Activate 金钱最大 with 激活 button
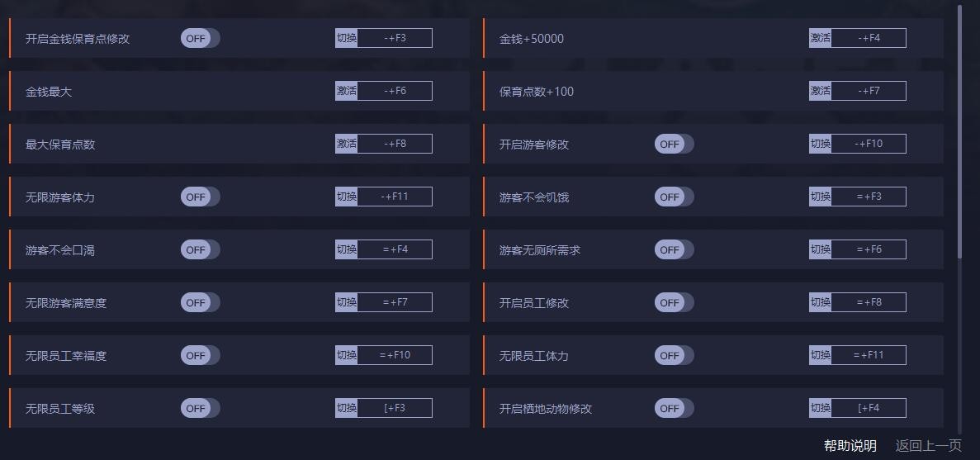The width and height of the screenshot is (980, 460). point(346,91)
